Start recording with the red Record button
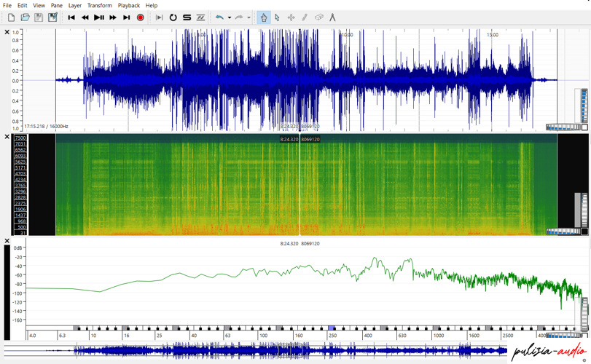The height and width of the screenshot is (364, 591). pyautogui.click(x=140, y=17)
